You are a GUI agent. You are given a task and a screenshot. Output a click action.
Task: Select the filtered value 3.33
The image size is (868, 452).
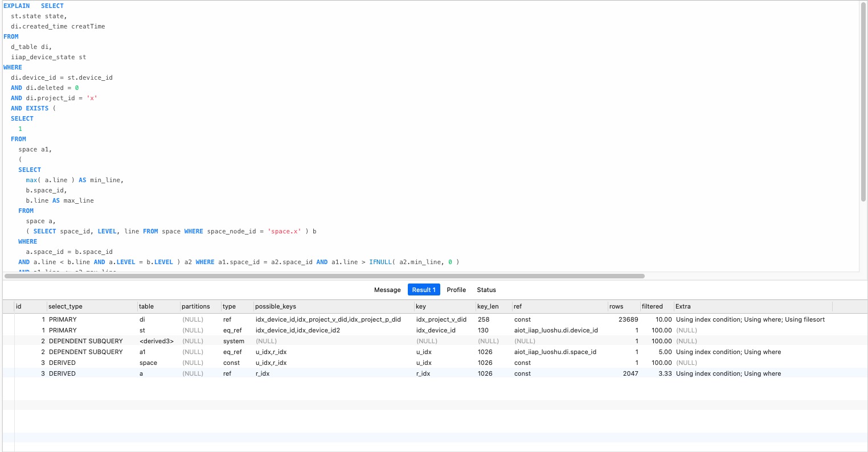665,373
